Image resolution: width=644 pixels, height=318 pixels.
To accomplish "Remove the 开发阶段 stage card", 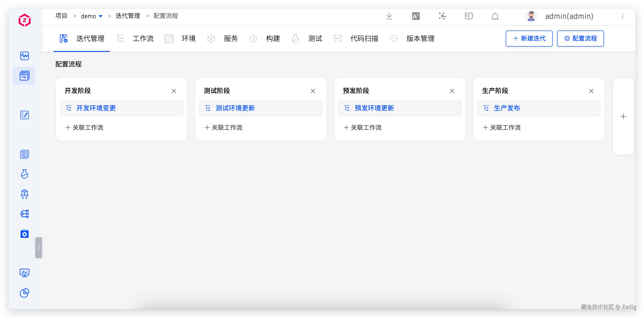I will [174, 91].
